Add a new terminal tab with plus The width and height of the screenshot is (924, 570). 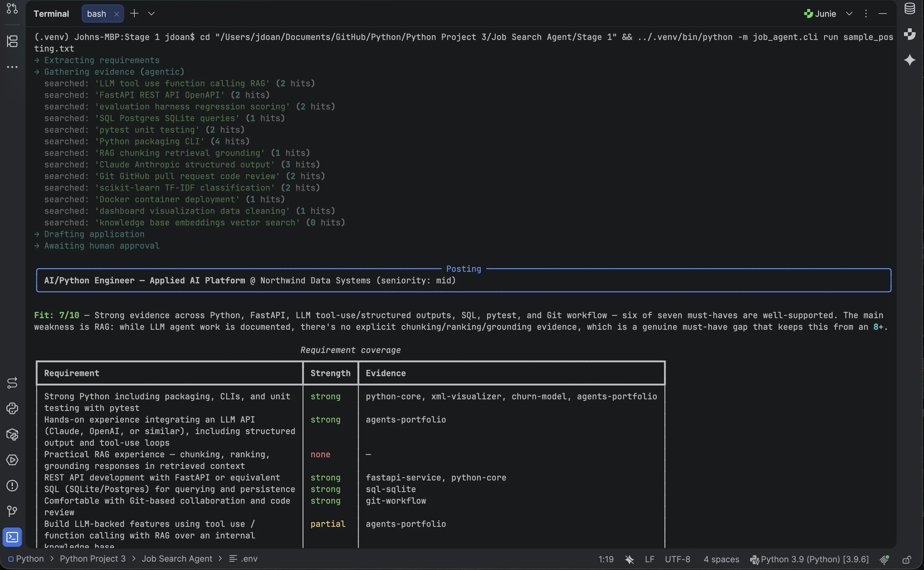coord(134,14)
